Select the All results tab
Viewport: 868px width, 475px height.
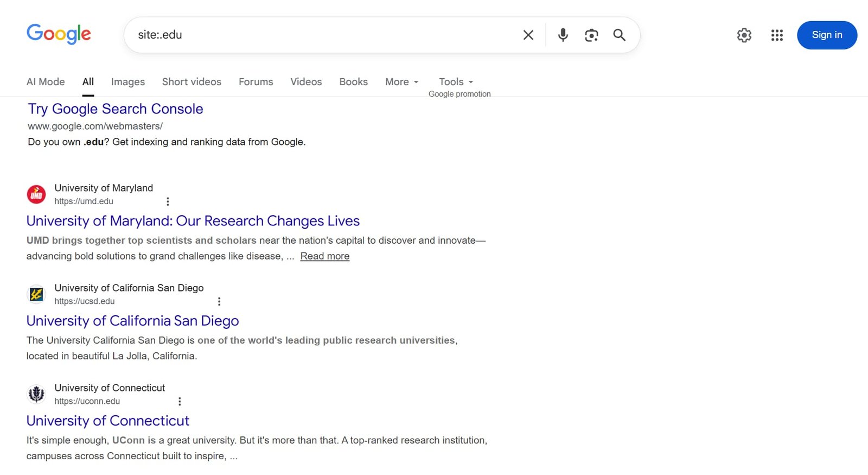(88, 82)
